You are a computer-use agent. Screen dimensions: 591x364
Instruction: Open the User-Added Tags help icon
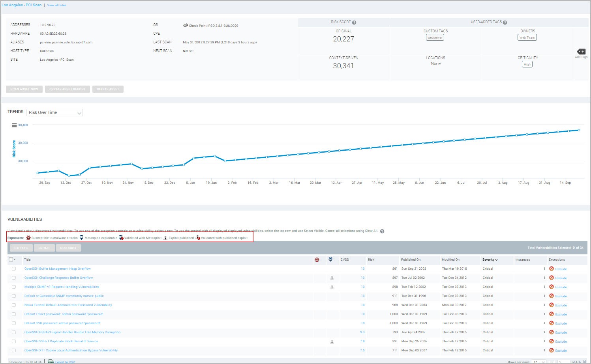coord(505,22)
